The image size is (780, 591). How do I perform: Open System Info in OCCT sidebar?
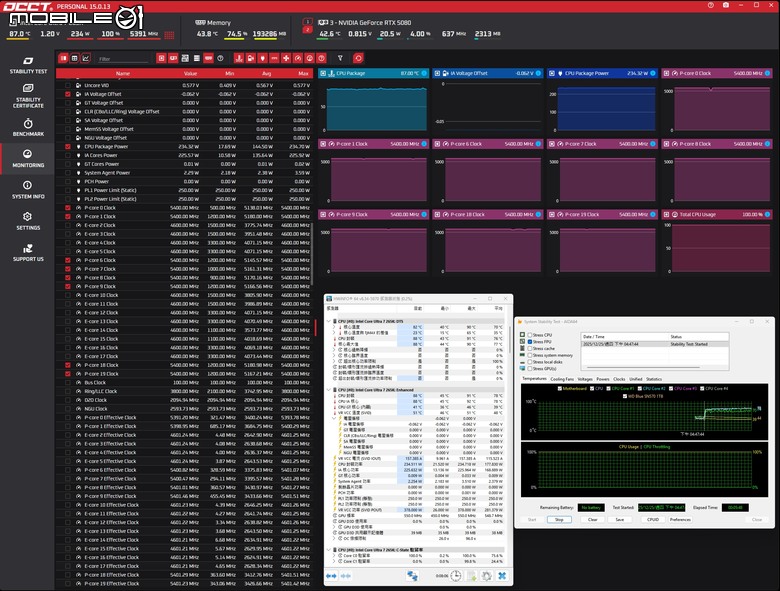[x=28, y=190]
